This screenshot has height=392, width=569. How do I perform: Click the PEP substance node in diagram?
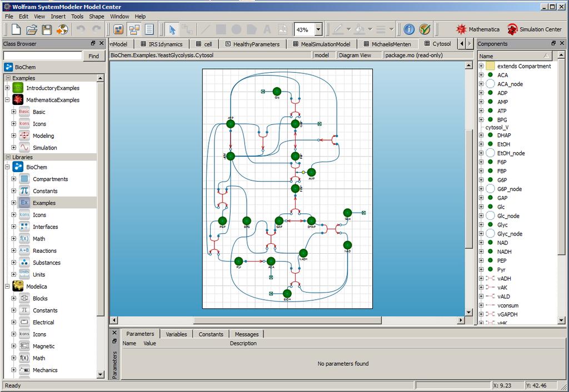point(222,221)
